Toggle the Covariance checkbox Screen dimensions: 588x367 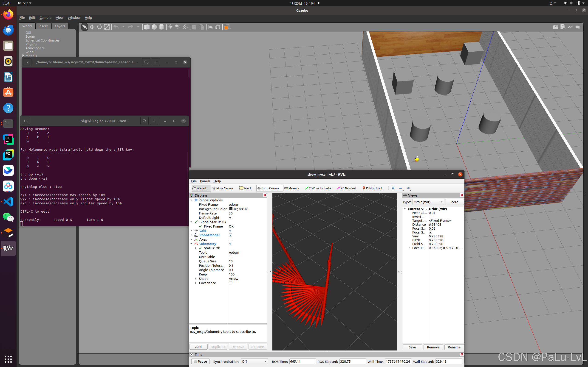tap(230, 283)
